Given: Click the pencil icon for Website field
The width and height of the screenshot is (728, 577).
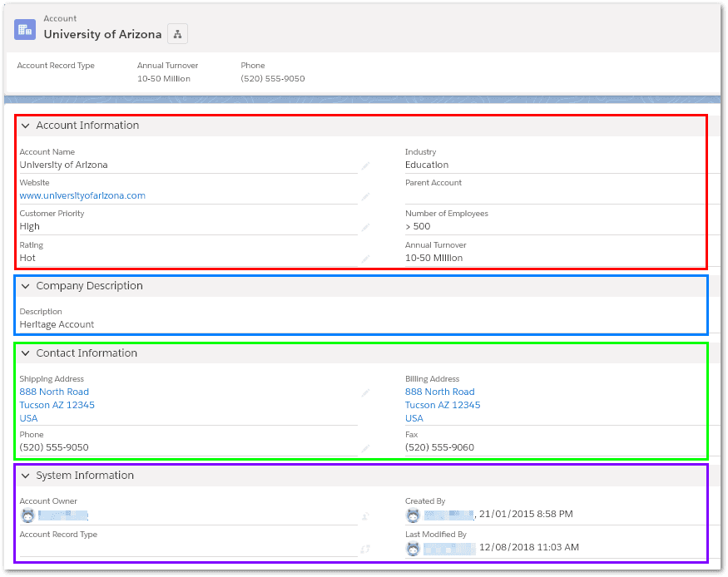Looking at the screenshot, I should (364, 197).
